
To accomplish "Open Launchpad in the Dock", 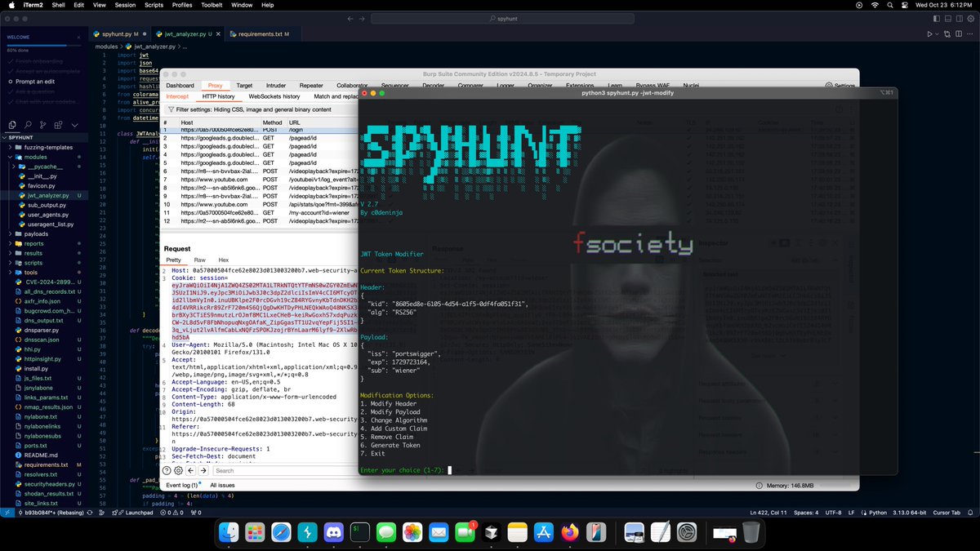I will [256, 532].
